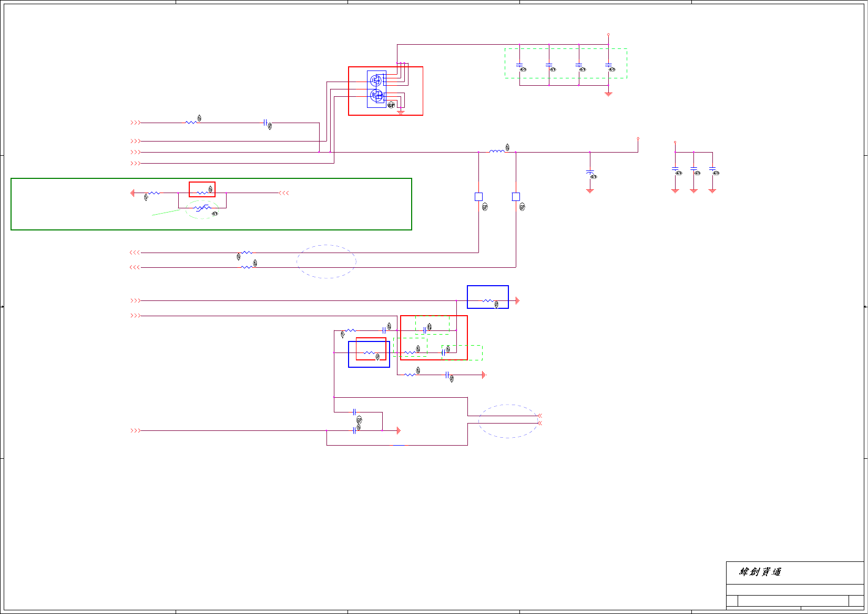The image size is (868, 614).
Task: Click the thermistor inside the dashed green ellipse
Action: point(202,208)
